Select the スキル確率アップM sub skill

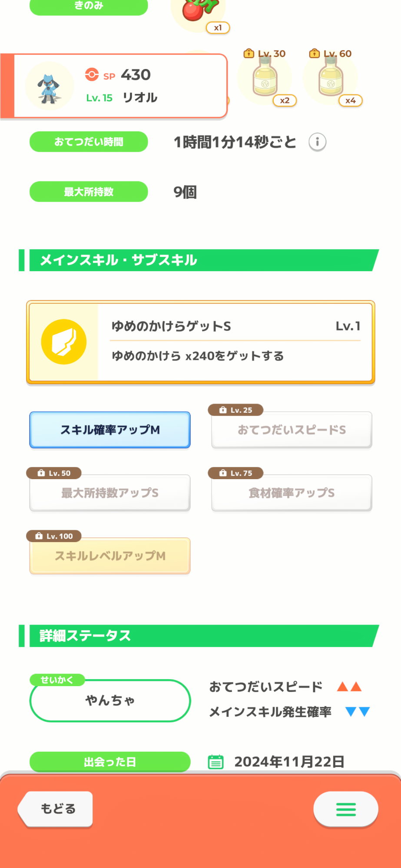click(x=110, y=430)
